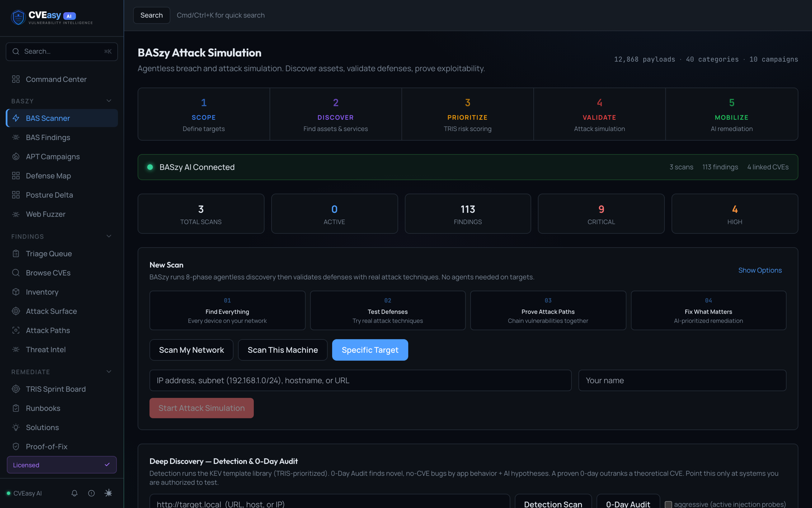This screenshot has height=508, width=812.
Task: Click the '4 linked CVEs' text
Action: pos(768,167)
